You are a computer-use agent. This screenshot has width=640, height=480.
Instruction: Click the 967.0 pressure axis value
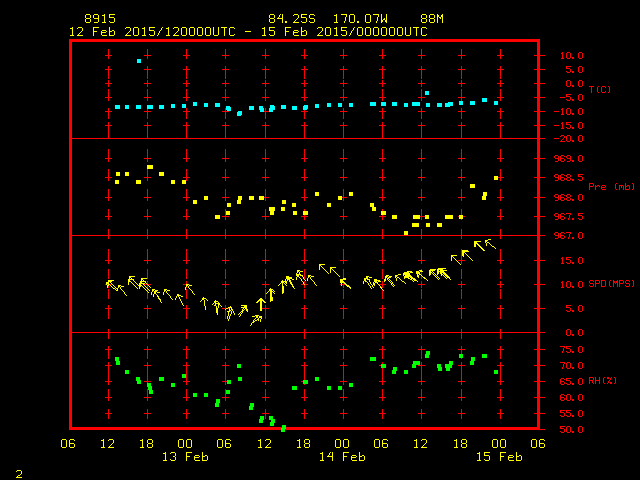[x=569, y=236]
